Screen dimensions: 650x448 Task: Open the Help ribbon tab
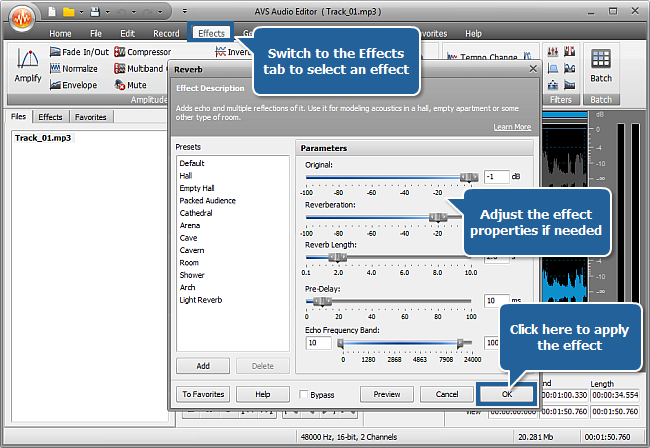[x=473, y=34]
